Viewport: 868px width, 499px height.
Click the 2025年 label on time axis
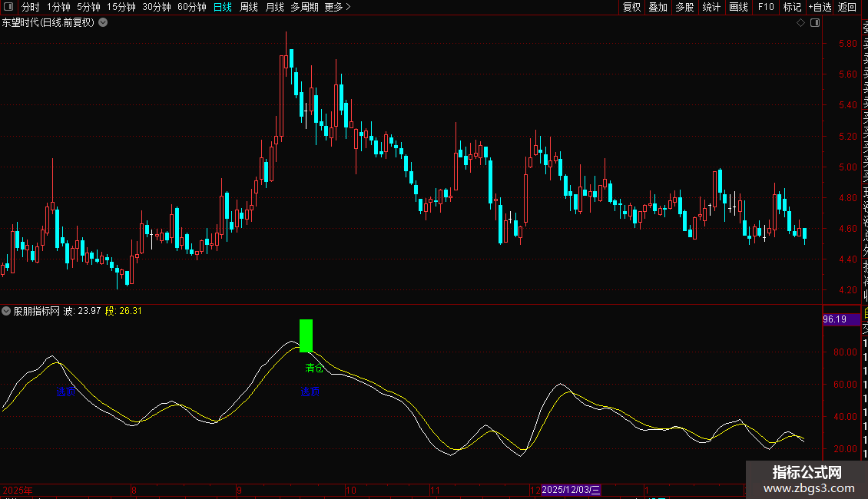(18, 490)
